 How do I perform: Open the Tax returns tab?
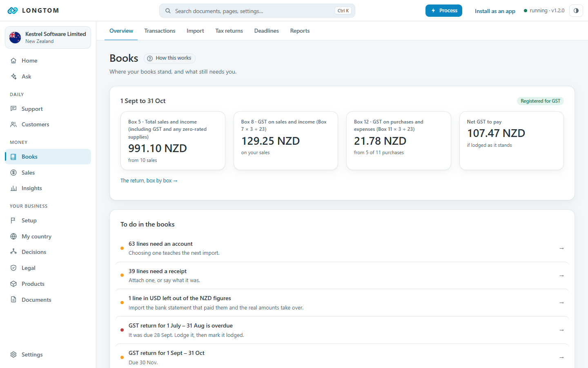pyautogui.click(x=229, y=31)
